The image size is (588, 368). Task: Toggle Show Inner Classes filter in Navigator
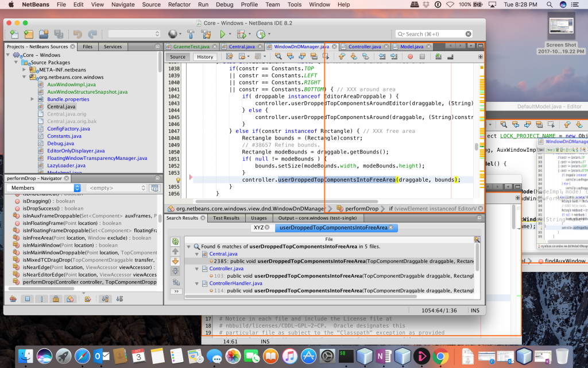pos(70,299)
